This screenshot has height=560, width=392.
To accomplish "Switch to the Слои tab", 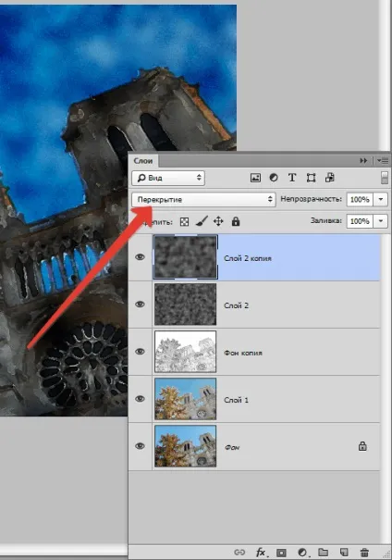I will click(143, 161).
